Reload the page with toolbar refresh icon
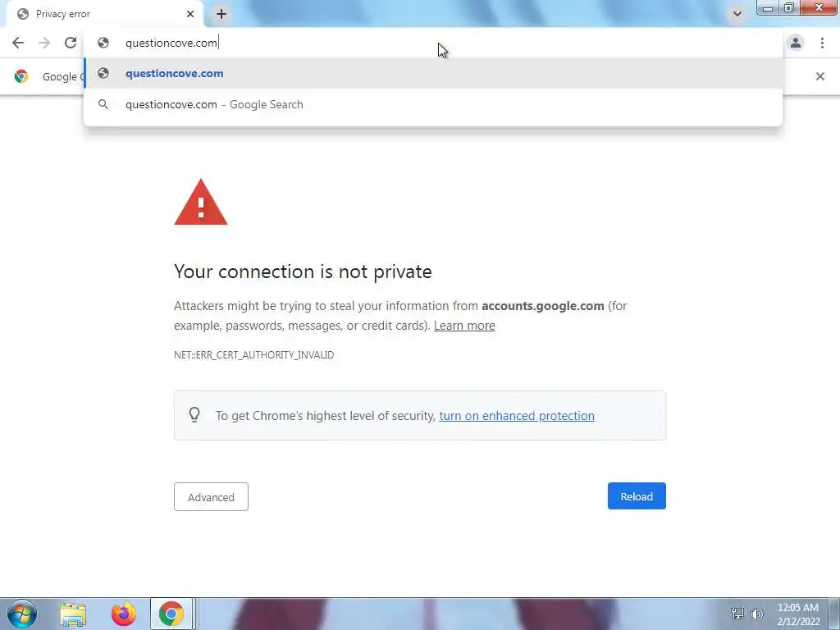Screen dimensions: 840x630 (71, 43)
